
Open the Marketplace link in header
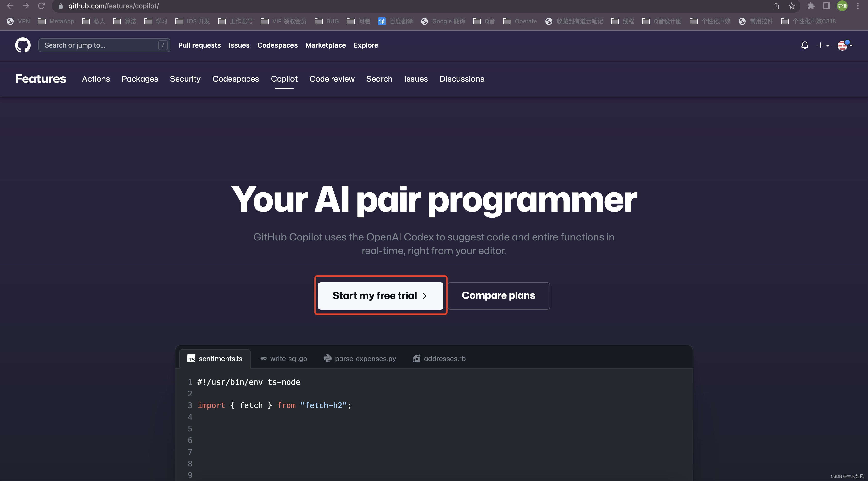325,45
